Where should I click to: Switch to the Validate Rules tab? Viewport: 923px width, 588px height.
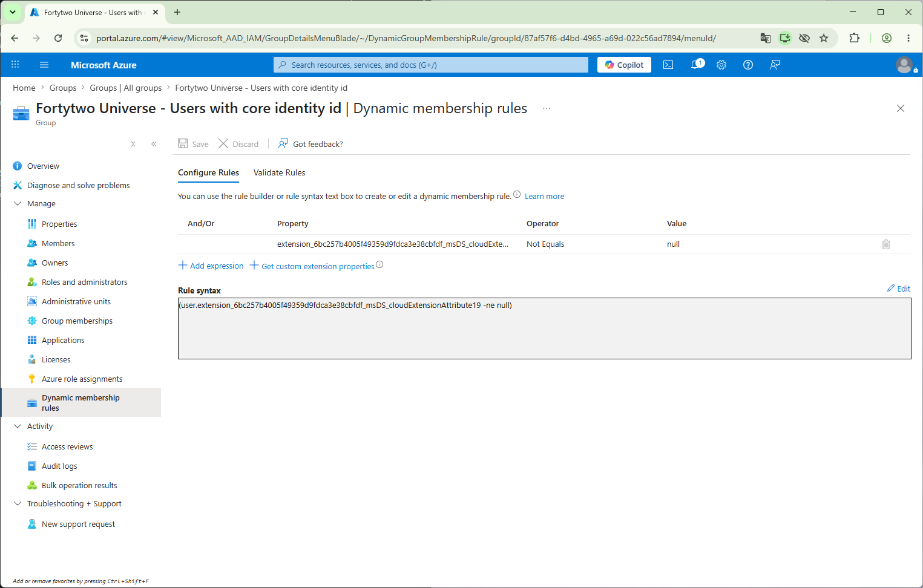click(x=279, y=173)
